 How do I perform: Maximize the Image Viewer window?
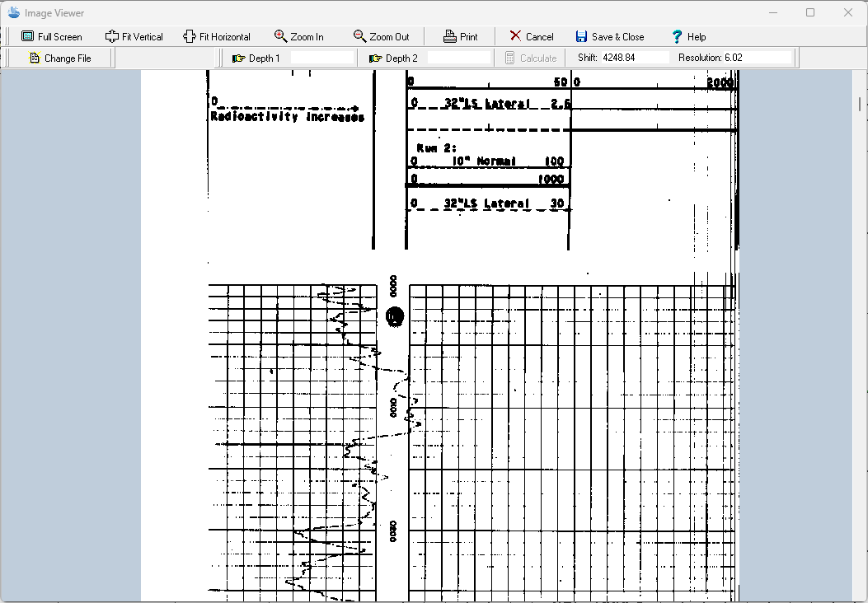(x=810, y=12)
